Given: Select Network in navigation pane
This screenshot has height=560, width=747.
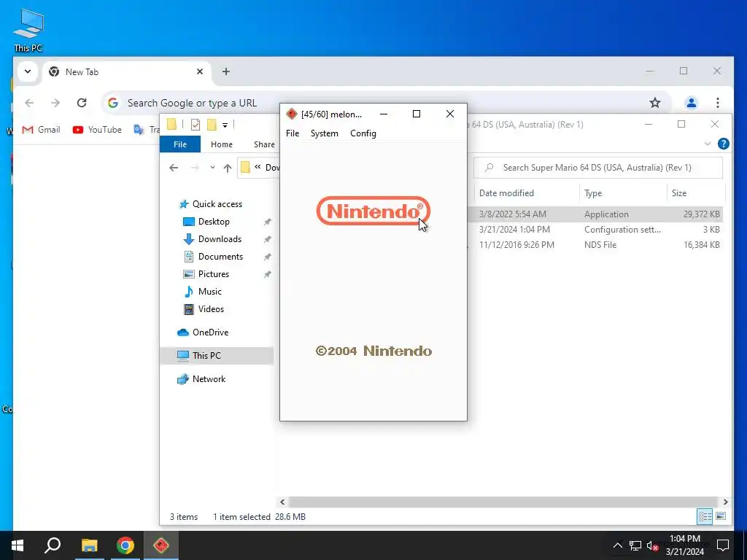Looking at the screenshot, I should pos(201,379).
